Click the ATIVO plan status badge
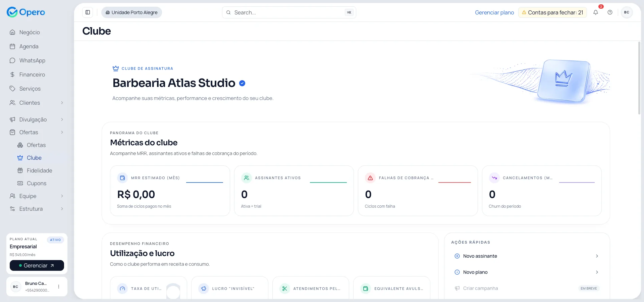Image resolution: width=644 pixels, height=302 pixels. (x=55, y=240)
